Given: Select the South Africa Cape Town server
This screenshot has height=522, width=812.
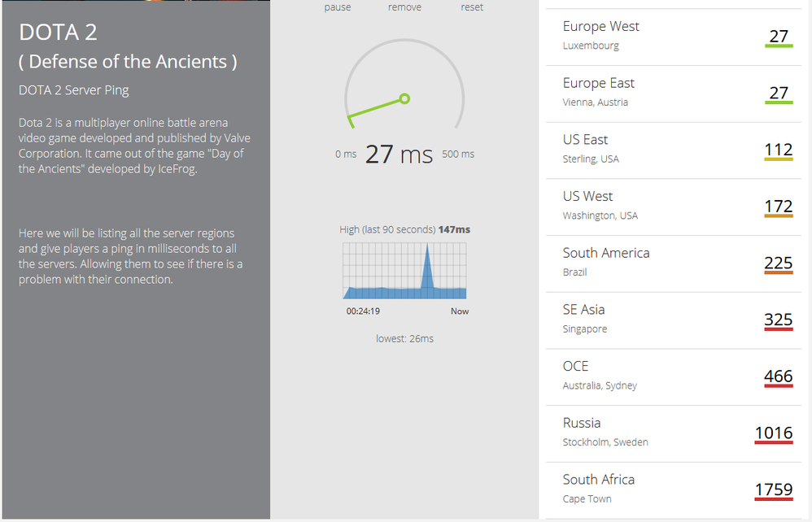Looking at the screenshot, I should click(599, 488).
